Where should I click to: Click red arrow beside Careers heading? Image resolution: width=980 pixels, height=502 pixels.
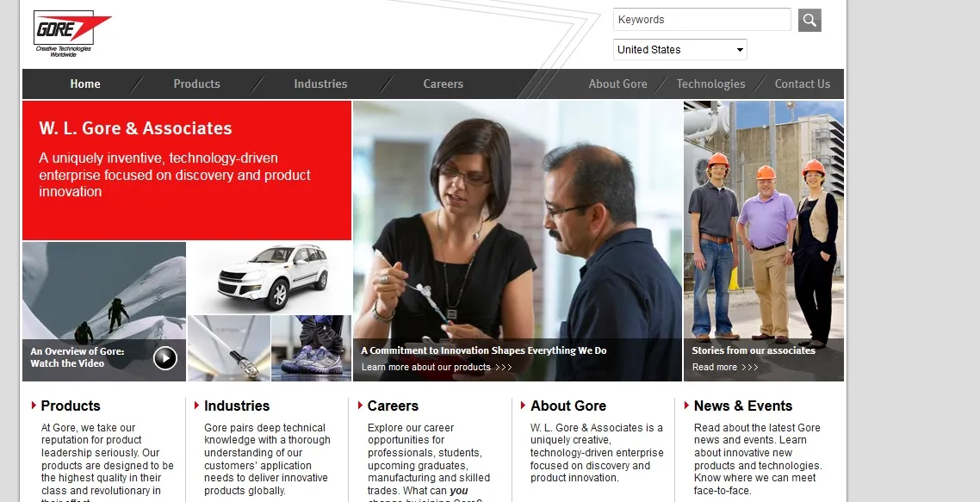pos(360,406)
